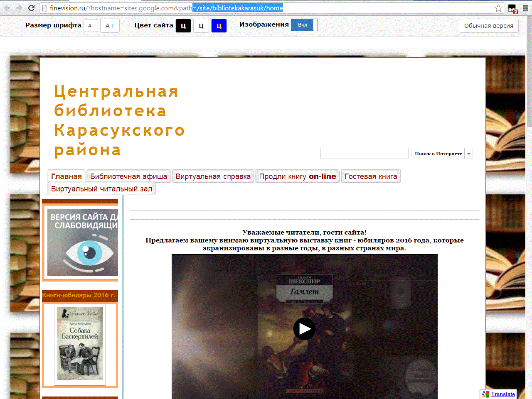Reload the page with the refresh icon
532x399 pixels.
tap(31, 8)
